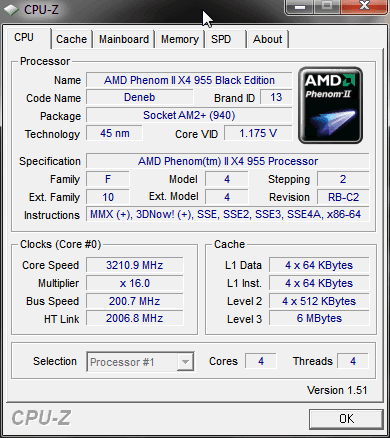The width and height of the screenshot is (390, 438).
Task: Click the L1 Data value 4 x 64 KBytes
Action: (319, 265)
